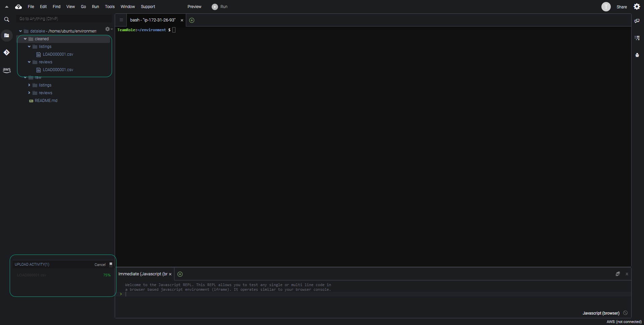Open the search magnifier in the left sidebar
Image resolution: width=644 pixels, height=325 pixels.
pos(6,19)
